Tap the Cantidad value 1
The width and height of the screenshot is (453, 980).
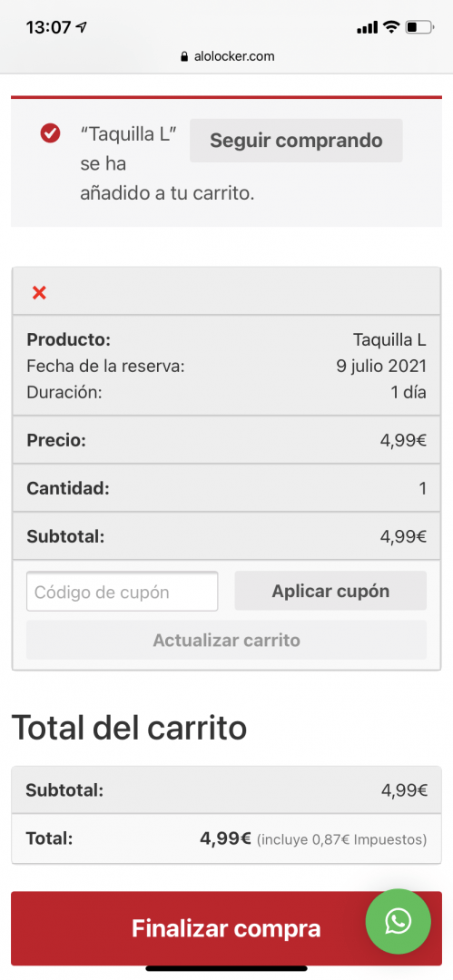click(x=422, y=489)
